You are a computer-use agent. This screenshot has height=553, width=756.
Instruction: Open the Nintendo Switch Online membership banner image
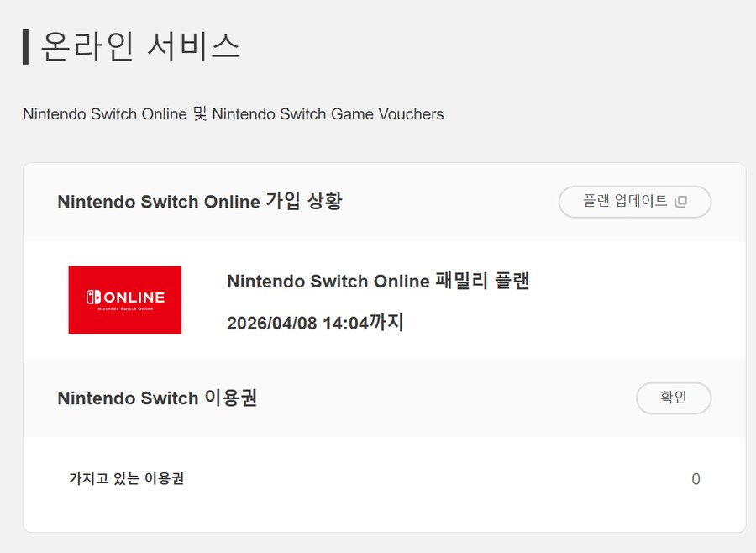pyautogui.click(x=125, y=299)
